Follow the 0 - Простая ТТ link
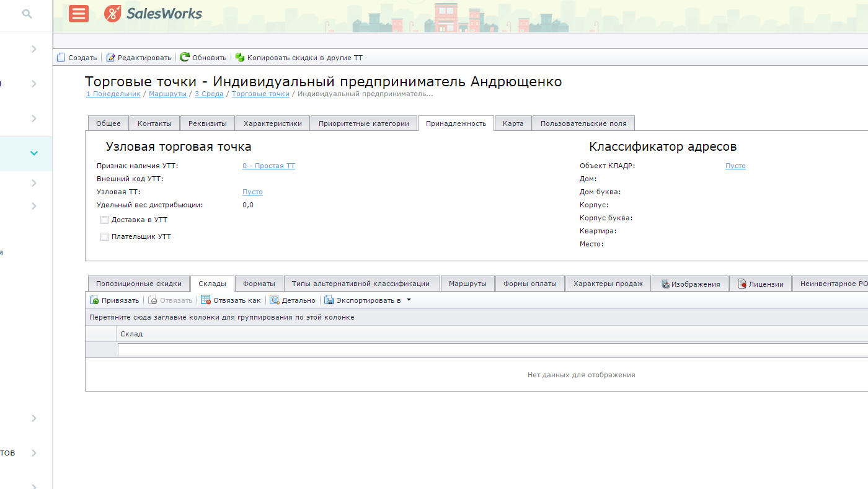Viewport: 868px width, 489px height. tap(268, 166)
